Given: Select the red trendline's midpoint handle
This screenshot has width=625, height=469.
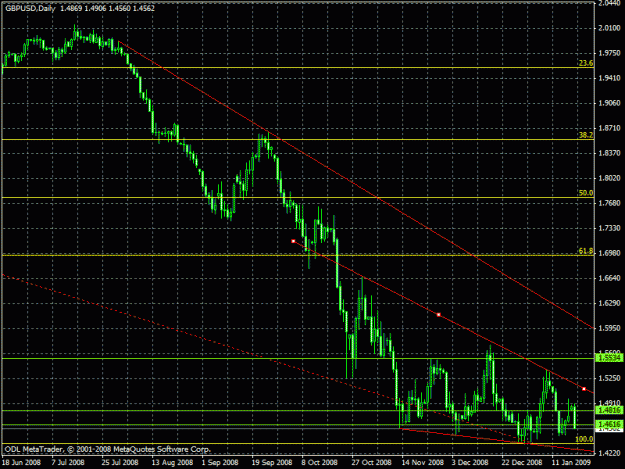Looking at the screenshot, I should click(438, 315).
